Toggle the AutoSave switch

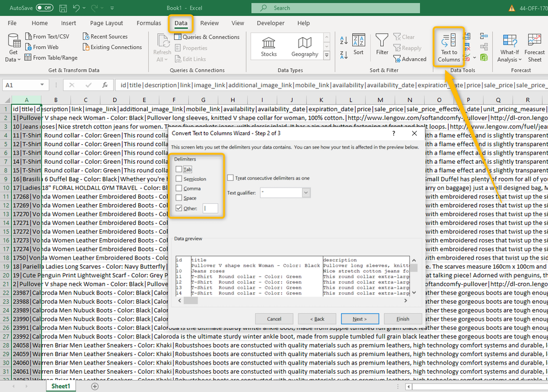[x=44, y=8]
